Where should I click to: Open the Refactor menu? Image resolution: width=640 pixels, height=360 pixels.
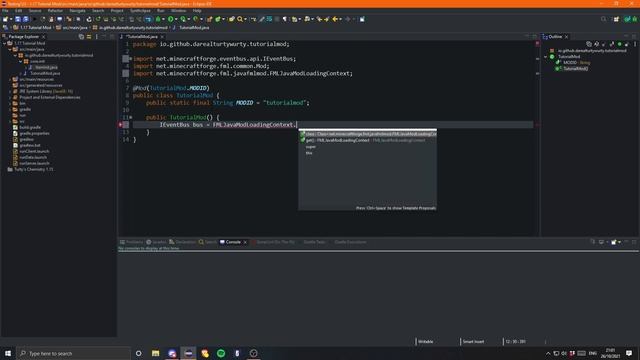55,11
